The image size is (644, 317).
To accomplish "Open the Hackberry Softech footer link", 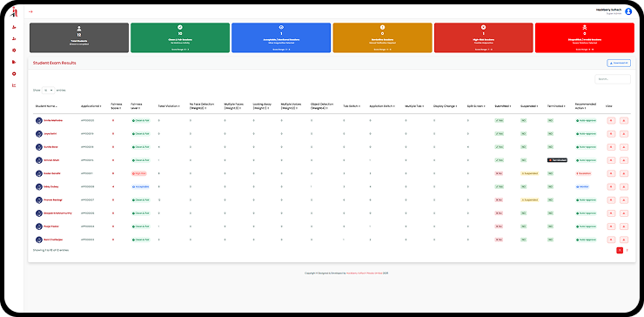I will pyautogui.click(x=365, y=273).
